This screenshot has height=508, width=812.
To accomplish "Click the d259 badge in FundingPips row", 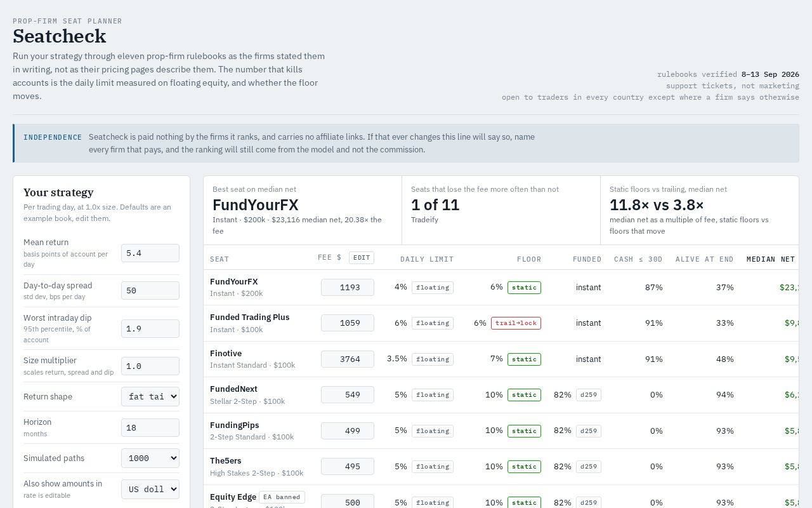I will point(589,431).
